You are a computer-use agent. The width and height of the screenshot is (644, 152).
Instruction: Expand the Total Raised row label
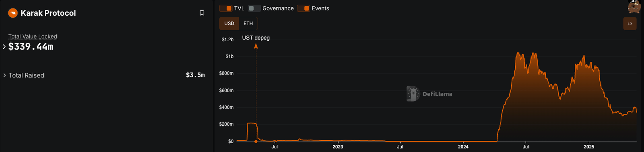coord(27,75)
